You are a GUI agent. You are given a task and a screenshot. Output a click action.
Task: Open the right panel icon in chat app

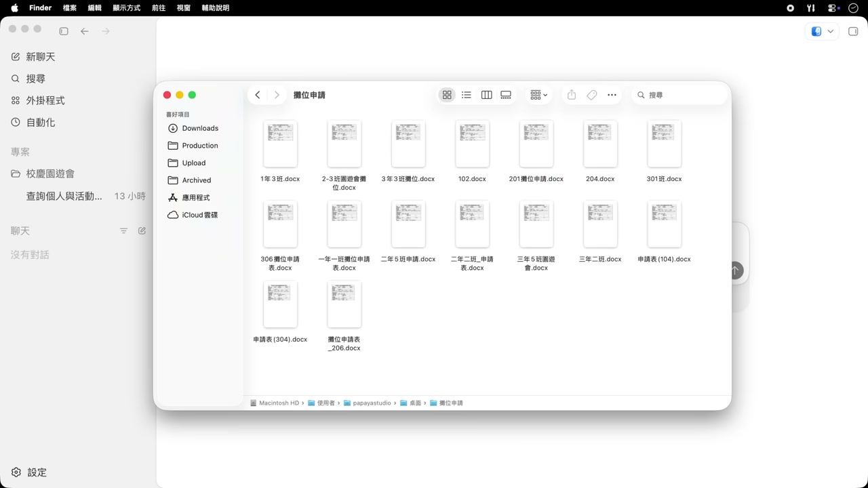853,31
